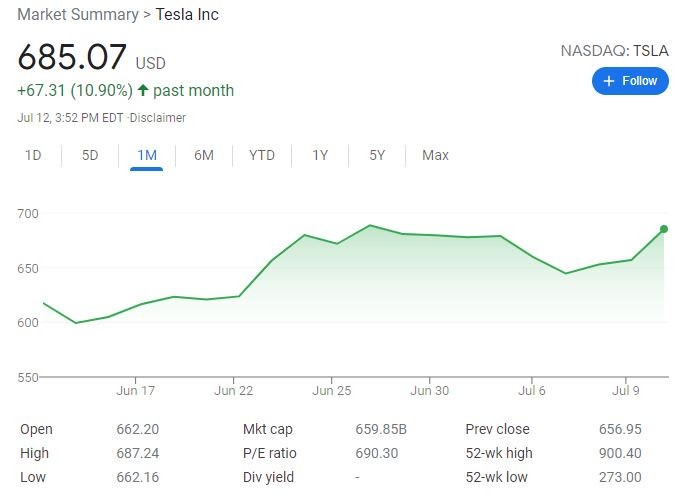Switch to the Max time range
Screen dimensions: 697x502
tap(435, 155)
